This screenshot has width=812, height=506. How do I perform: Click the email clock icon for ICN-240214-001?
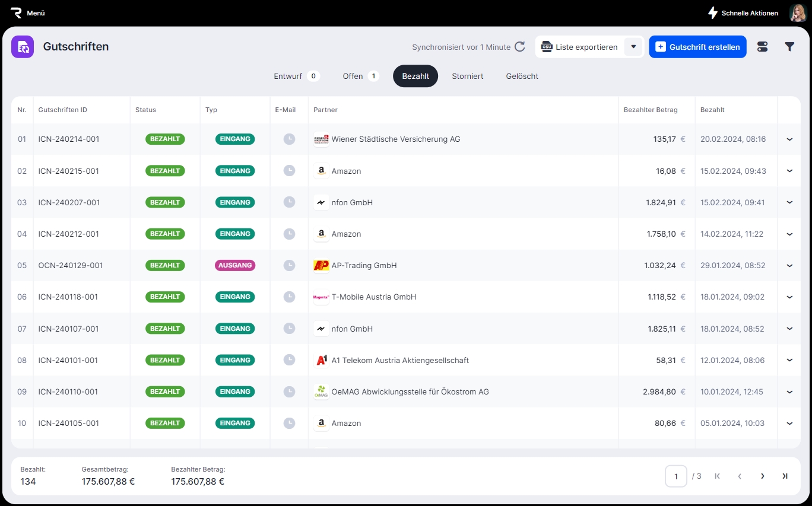click(288, 139)
